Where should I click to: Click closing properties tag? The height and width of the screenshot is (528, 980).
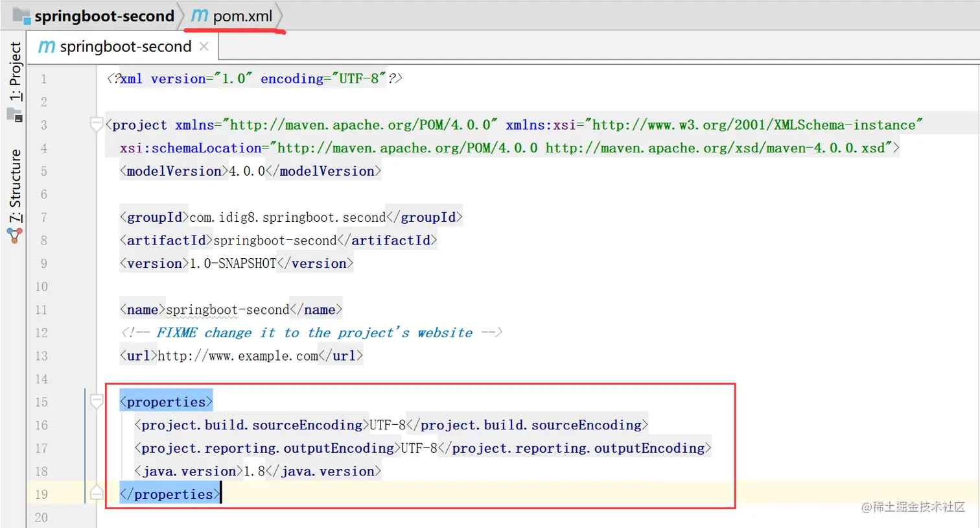point(170,494)
